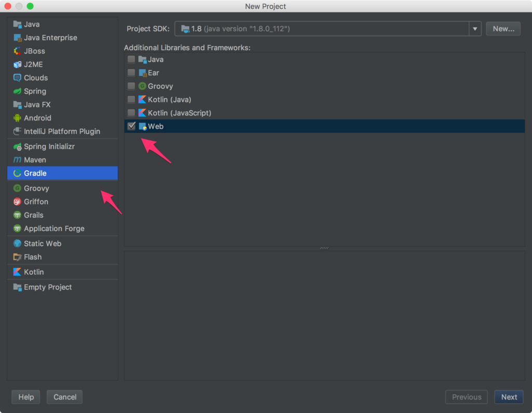This screenshot has width=532, height=413.
Task: Select the Static Web globe icon
Action: (17, 244)
